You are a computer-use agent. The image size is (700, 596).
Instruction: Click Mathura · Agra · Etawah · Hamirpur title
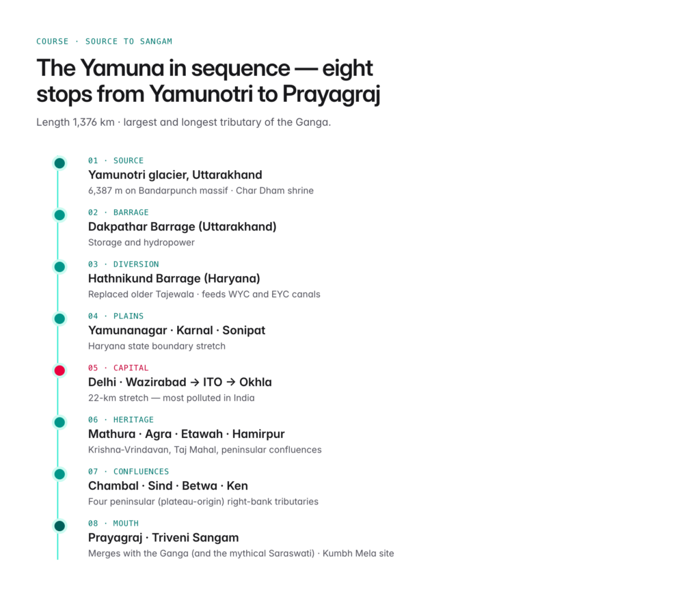point(186,434)
